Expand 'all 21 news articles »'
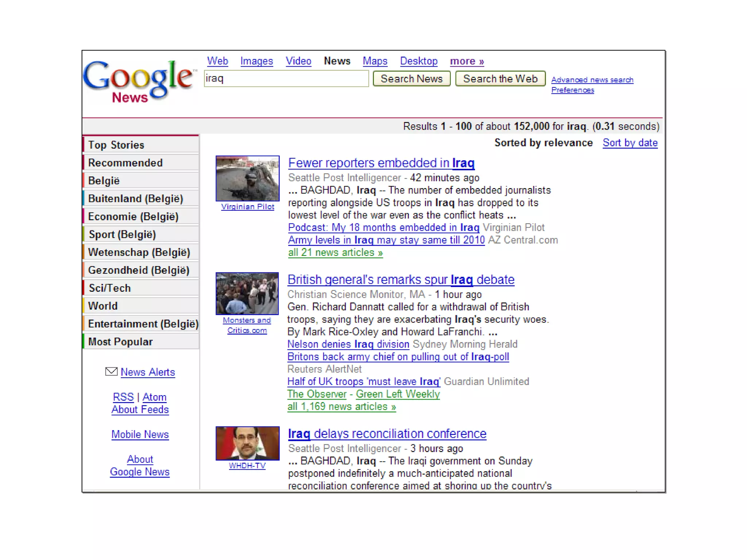Image resolution: width=747 pixels, height=560 pixels. click(x=335, y=253)
